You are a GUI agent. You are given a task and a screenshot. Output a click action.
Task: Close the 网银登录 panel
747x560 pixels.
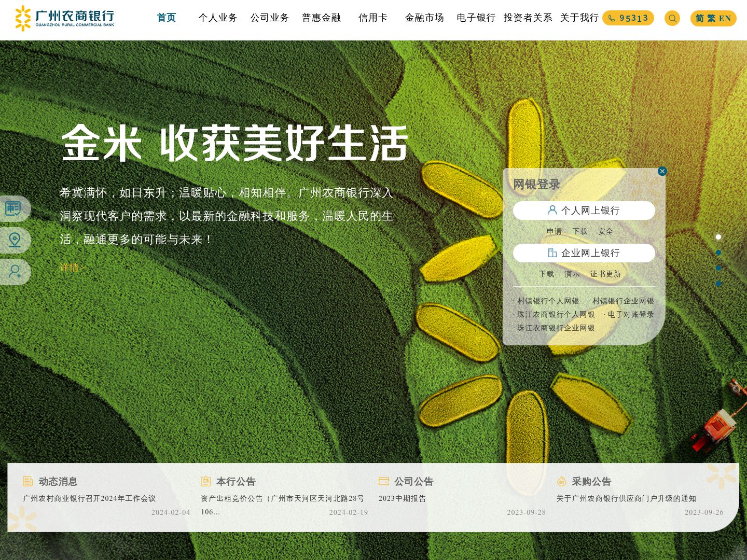click(x=662, y=171)
